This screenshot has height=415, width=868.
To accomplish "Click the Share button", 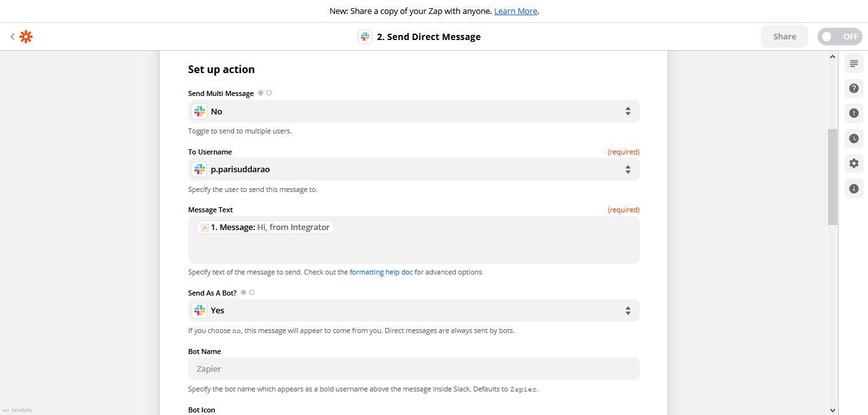I will (x=784, y=37).
